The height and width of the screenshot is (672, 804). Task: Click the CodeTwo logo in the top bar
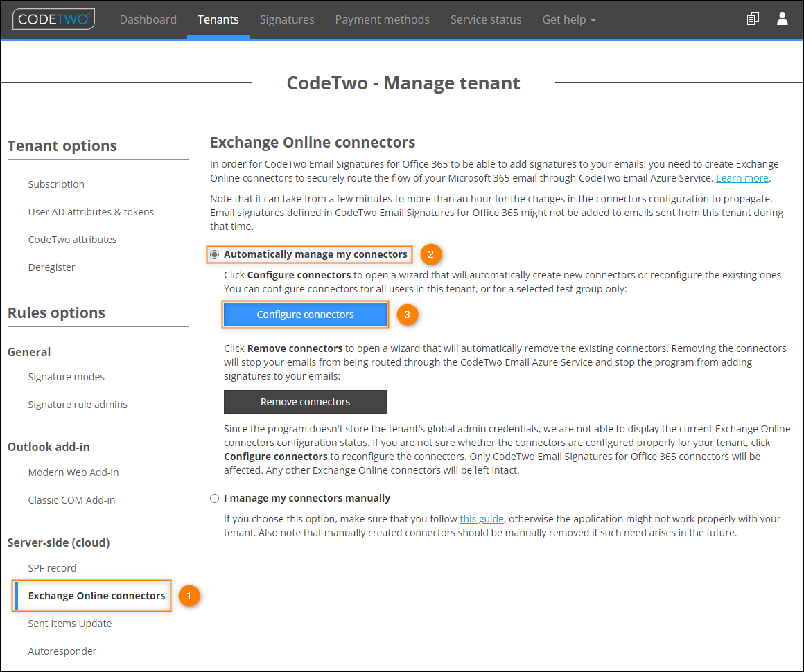coord(53,19)
